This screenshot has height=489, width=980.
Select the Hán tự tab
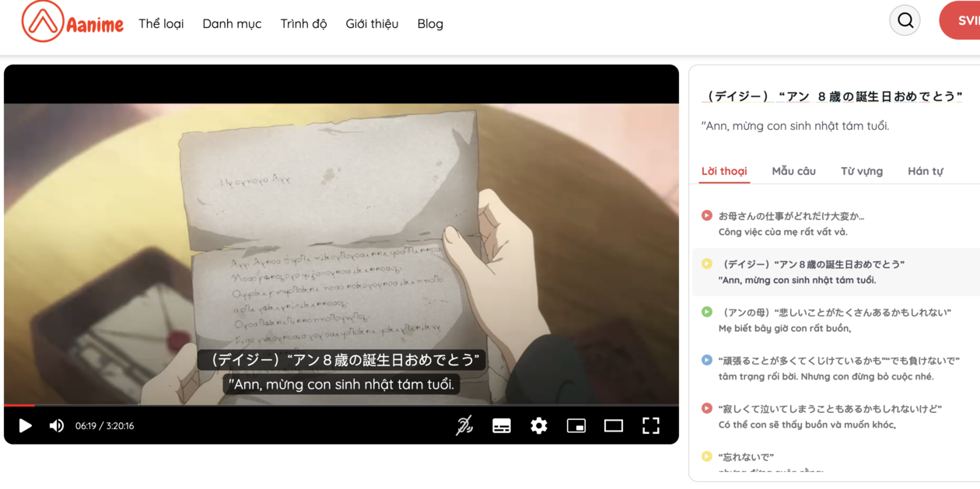point(926,171)
